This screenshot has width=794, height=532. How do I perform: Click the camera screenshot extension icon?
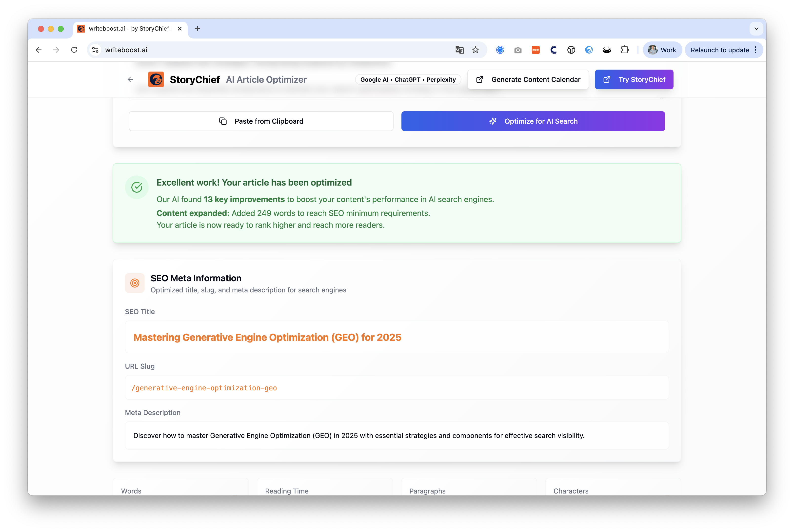(x=518, y=50)
